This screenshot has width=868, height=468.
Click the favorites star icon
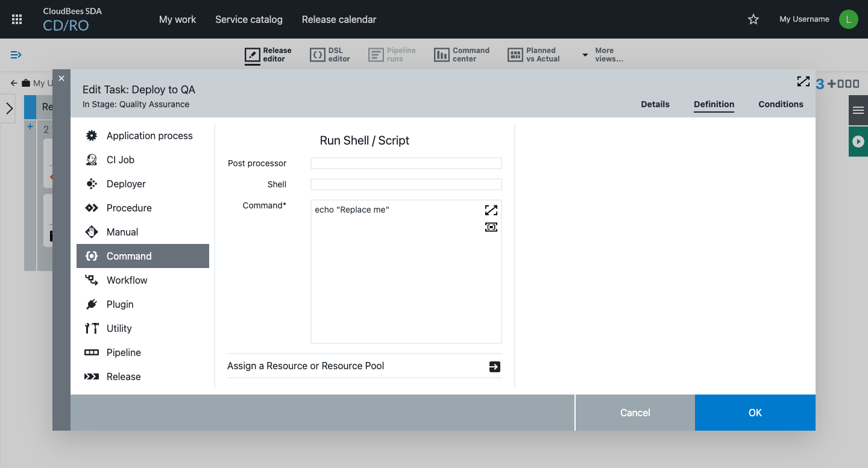pyautogui.click(x=753, y=19)
